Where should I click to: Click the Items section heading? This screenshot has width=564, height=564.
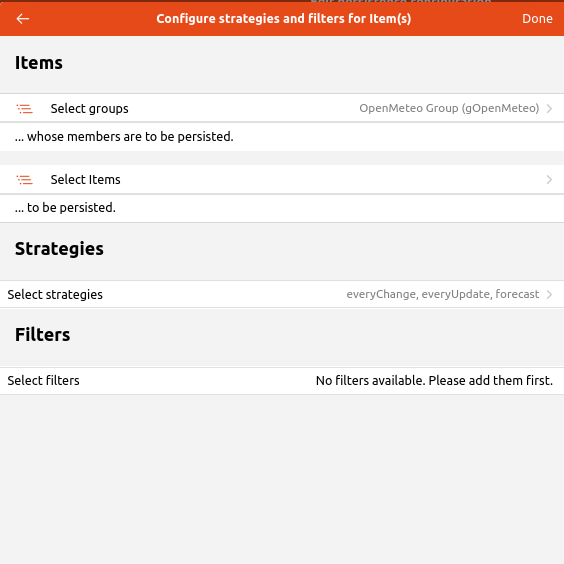[38, 63]
